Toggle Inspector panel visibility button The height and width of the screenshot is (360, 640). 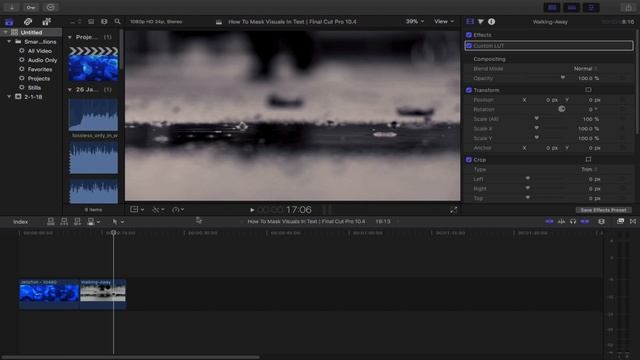[x=591, y=7]
